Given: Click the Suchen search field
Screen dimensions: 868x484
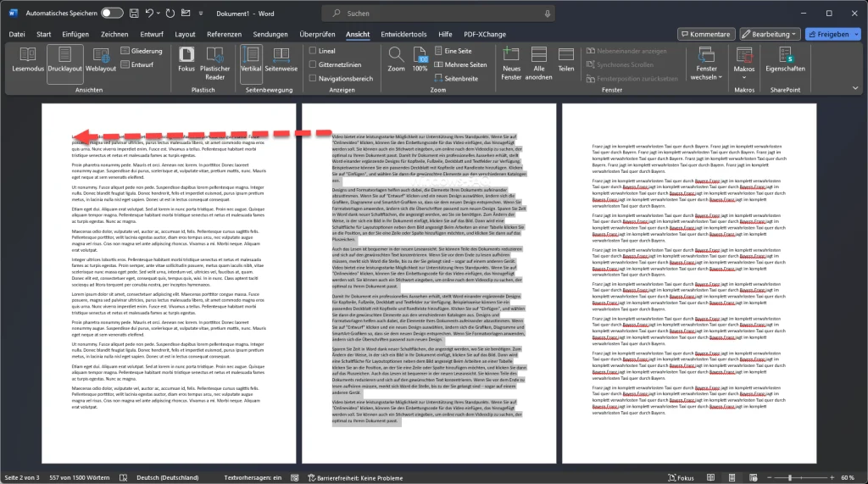Looking at the screenshot, I should click(x=437, y=14).
